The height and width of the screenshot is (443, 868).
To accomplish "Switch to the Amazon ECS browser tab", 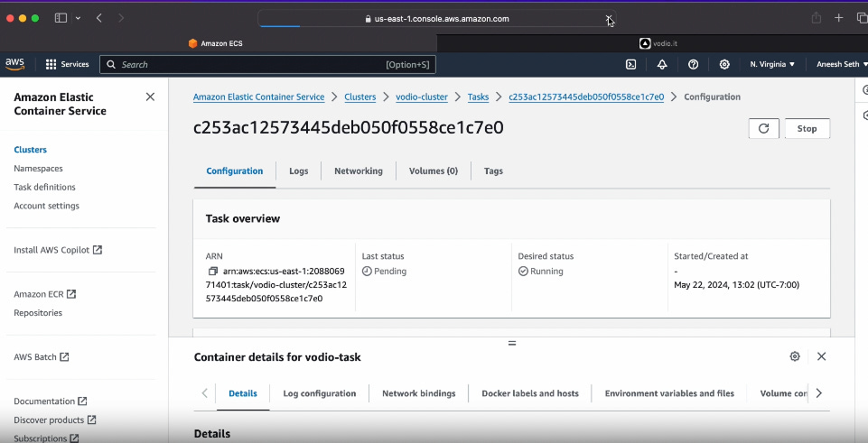I will 218,43.
